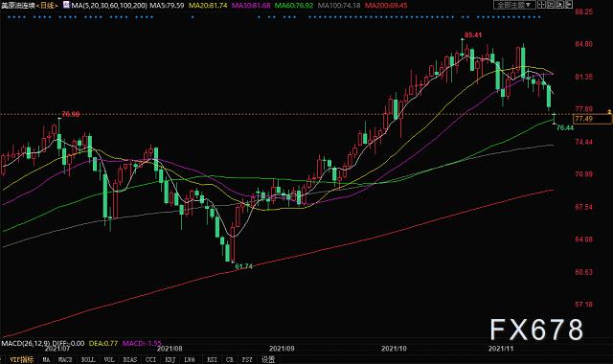The image size is (613, 364).
Task: Click the price alert bell marker near 77.89
Action: (609, 112)
